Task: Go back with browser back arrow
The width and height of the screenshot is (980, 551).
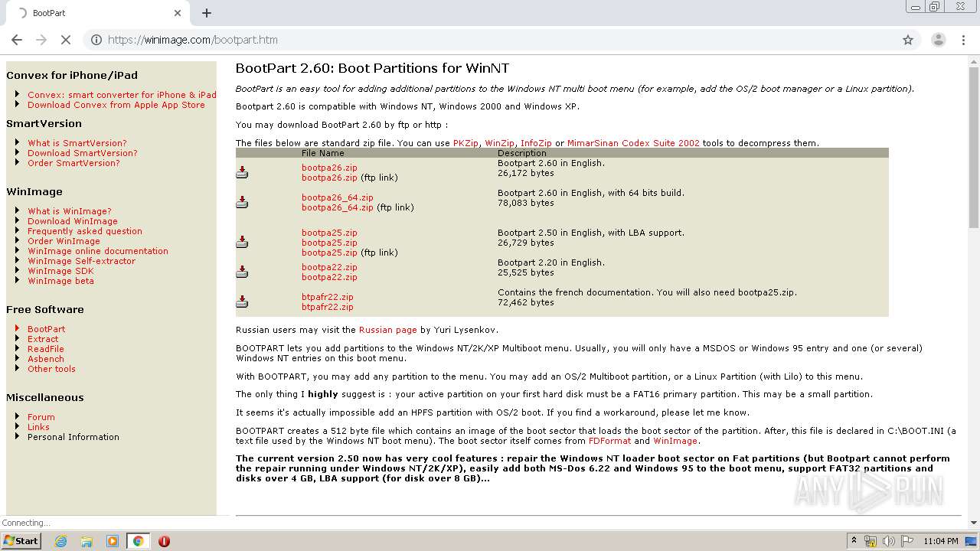Action: tap(17, 40)
